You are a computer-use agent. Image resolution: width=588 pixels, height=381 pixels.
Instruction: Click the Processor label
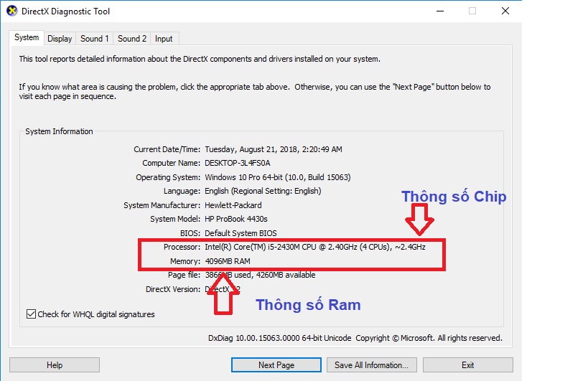click(x=182, y=247)
